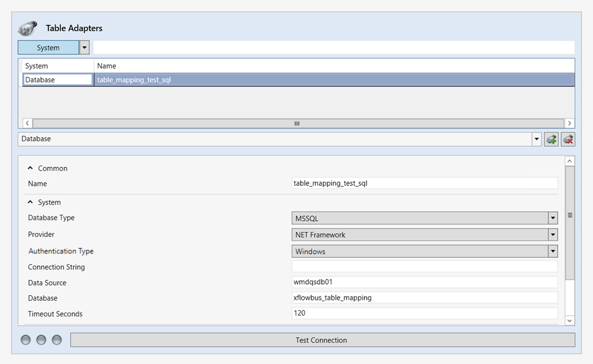This screenshot has width=593, height=364.
Task: Click the Timeout Seconds field
Action: [x=424, y=314]
